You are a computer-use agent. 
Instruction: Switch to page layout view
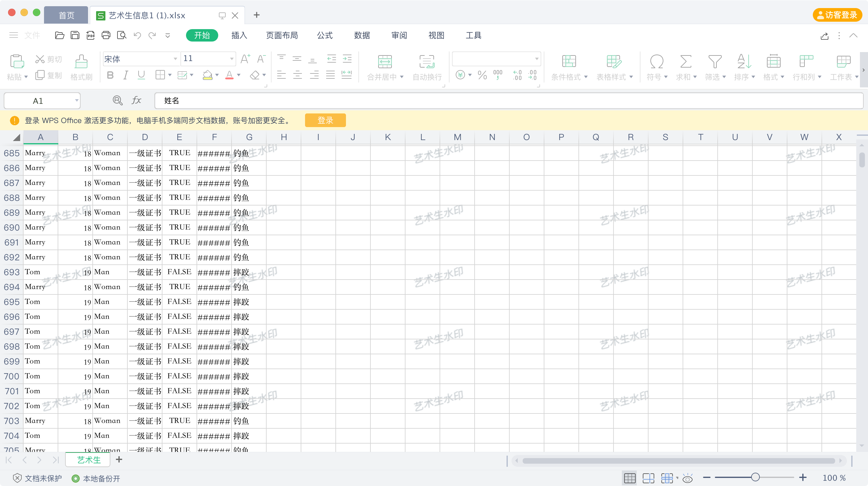pyautogui.click(x=648, y=478)
